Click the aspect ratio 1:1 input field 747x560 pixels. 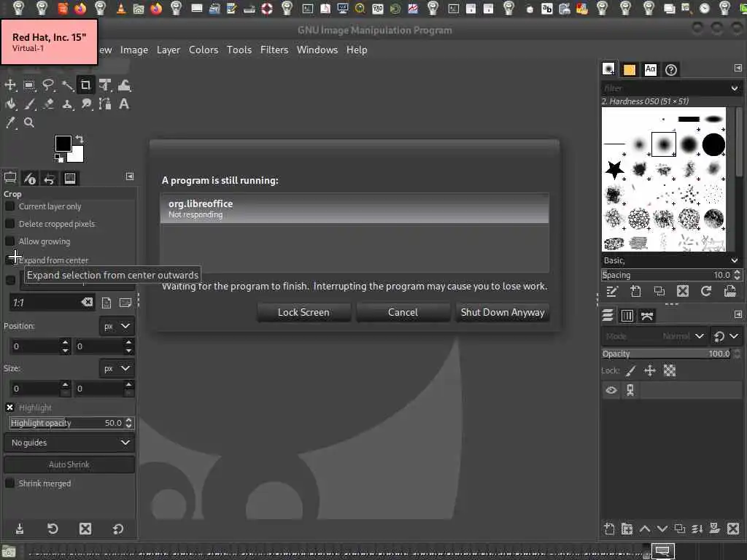(45, 303)
